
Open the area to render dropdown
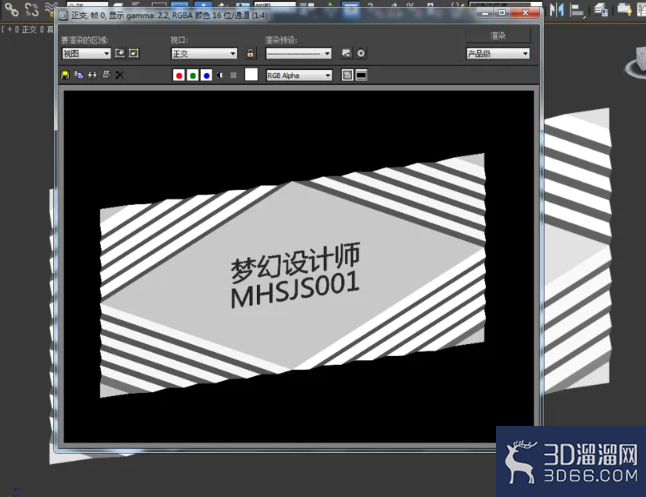click(x=87, y=54)
